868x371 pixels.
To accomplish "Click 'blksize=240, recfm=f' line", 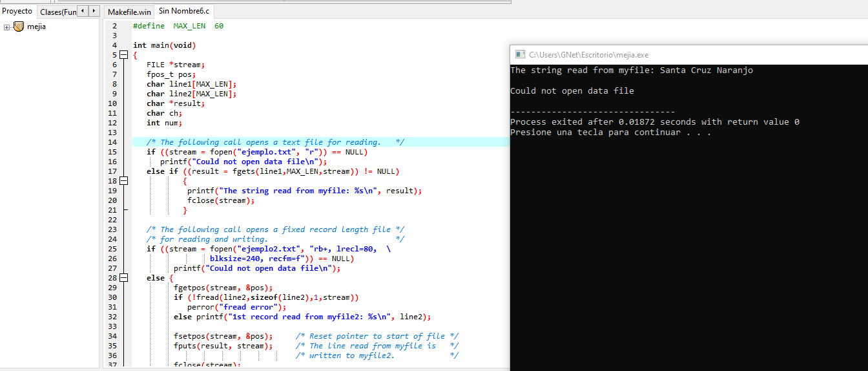I will [282, 259].
